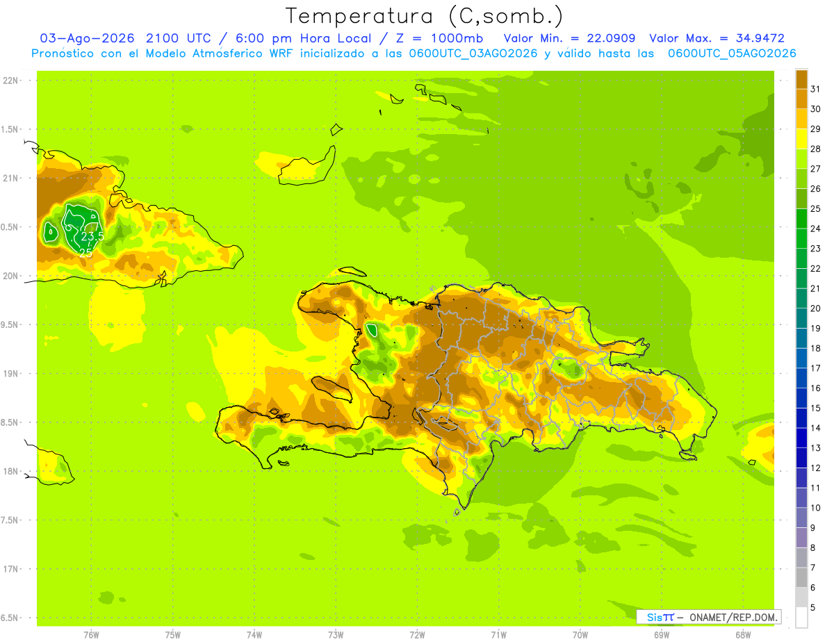The width and height of the screenshot is (834, 644).
Task: Pick the color bar segment between 30 and 31
Action: pyautogui.click(x=801, y=98)
